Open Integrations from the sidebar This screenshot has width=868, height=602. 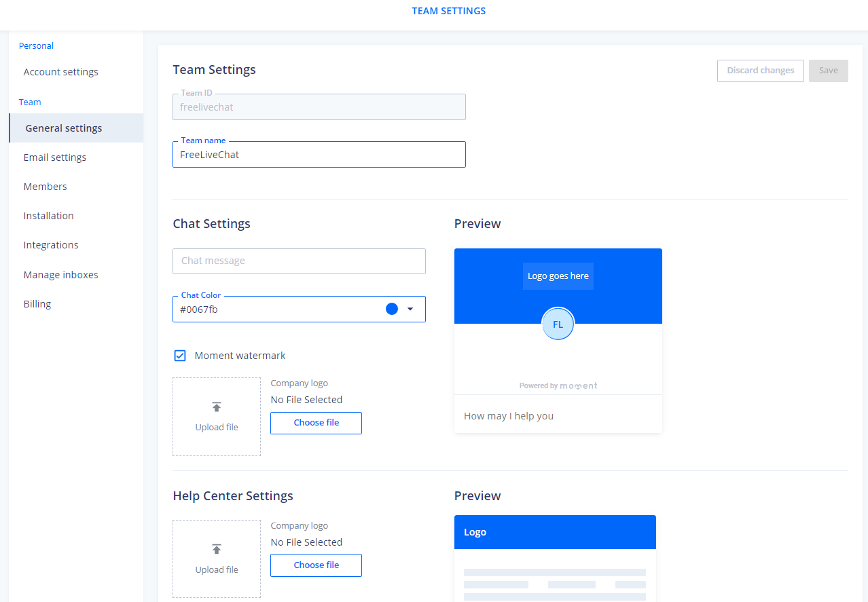[x=51, y=245]
